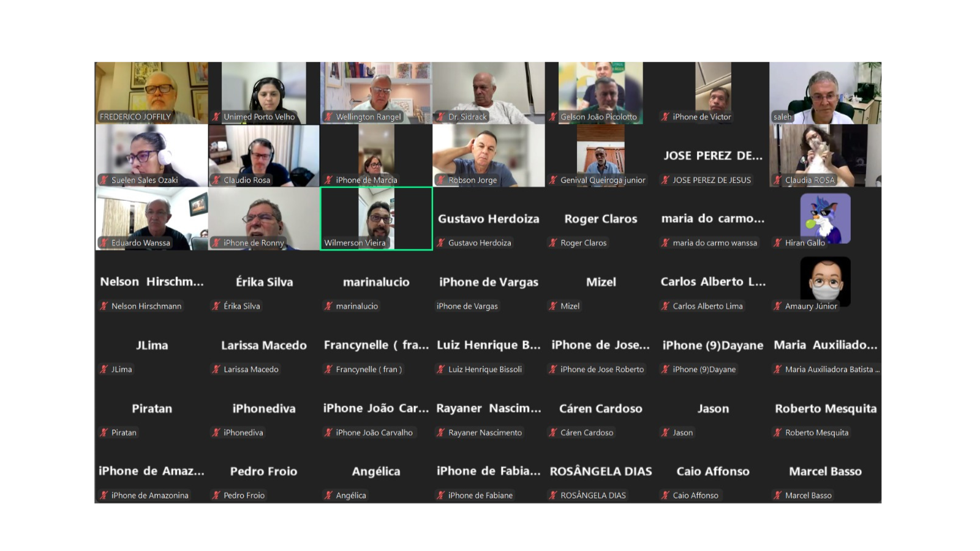Screen dimensions: 980x551
Task: Select Wilmerson Vieira's highlighted video tile
Action: pyautogui.click(x=376, y=219)
